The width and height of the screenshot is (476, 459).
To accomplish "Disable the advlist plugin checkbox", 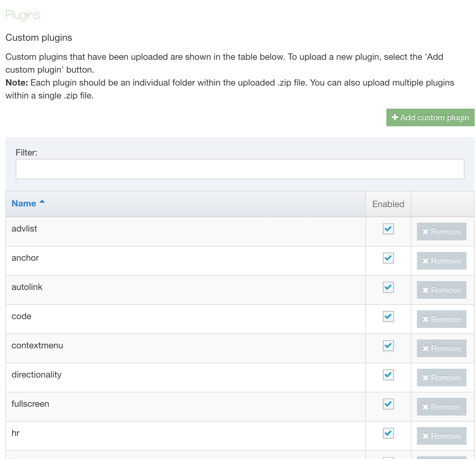I will coord(388,229).
